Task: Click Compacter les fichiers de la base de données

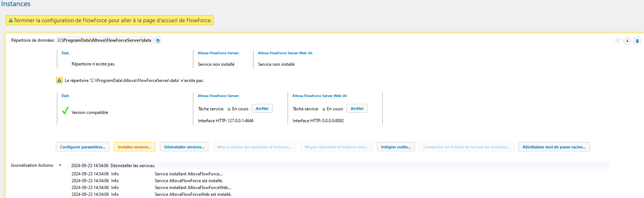Action: (x=467, y=147)
